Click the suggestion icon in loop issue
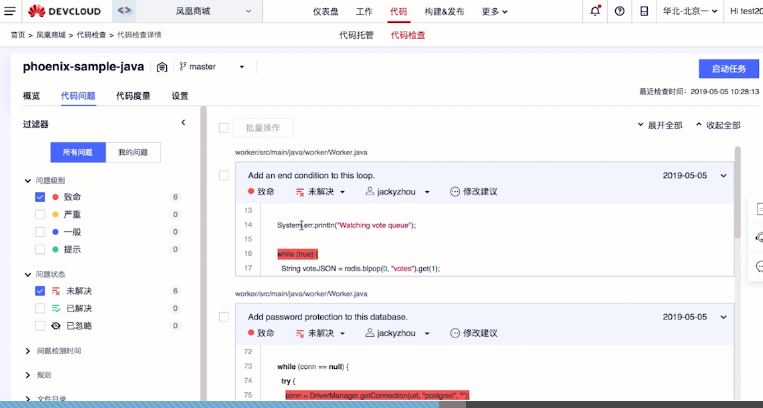This screenshot has width=763, height=408. tap(454, 192)
